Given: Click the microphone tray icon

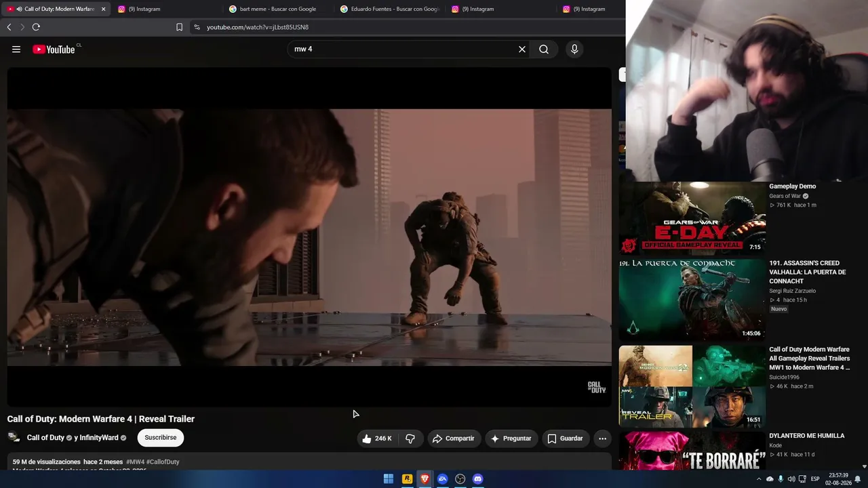Looking at the screenshot, I should pyautogui.click(x=781, y=479).
